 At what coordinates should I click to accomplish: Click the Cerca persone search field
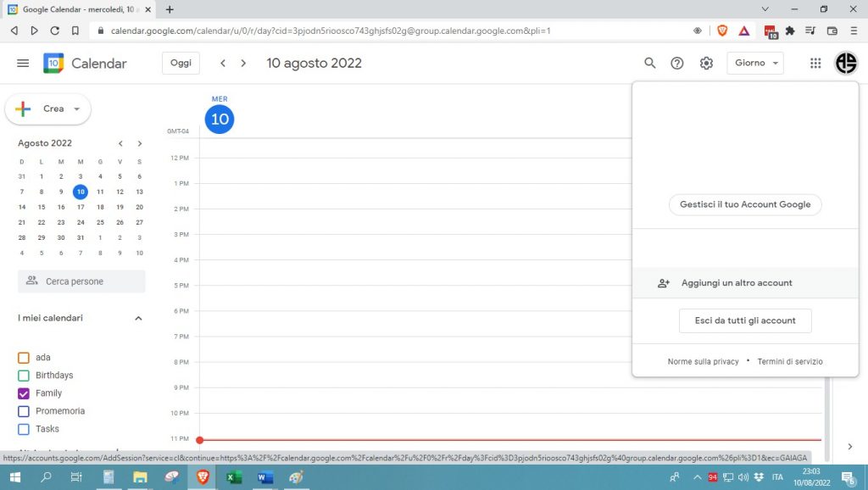81,281
